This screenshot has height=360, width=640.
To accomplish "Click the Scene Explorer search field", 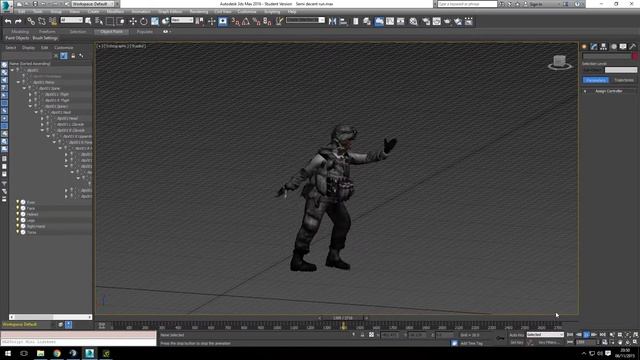I will pyautogui.click(x=27, y=56).
